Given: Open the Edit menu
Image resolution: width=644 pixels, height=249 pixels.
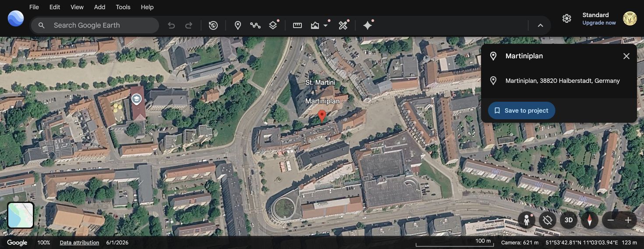Looking at the screenshot, I should coord(55,7).
